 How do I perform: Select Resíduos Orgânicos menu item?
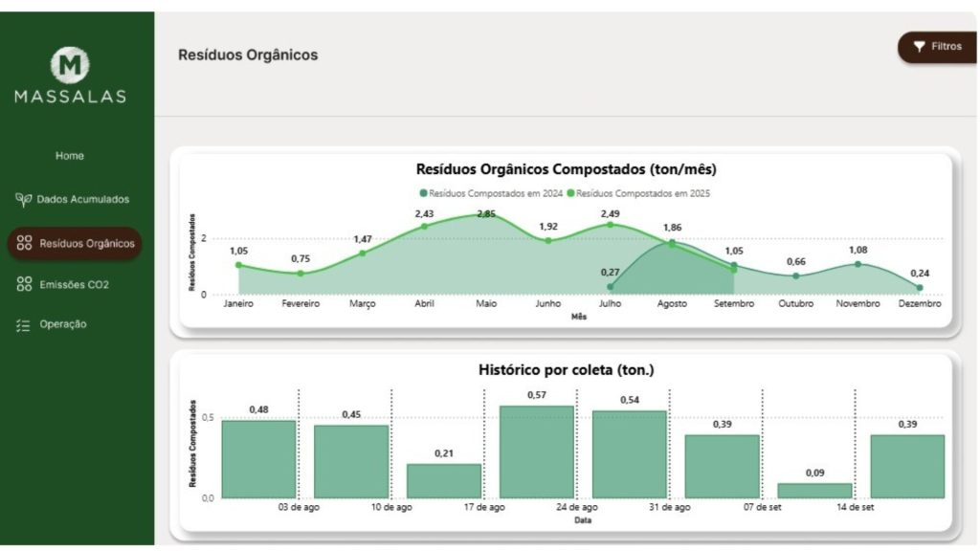[x=75, y=243]
